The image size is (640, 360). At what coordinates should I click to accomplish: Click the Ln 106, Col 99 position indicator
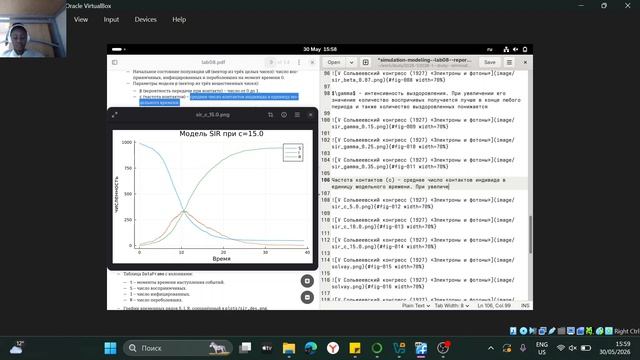pos(493,306)
